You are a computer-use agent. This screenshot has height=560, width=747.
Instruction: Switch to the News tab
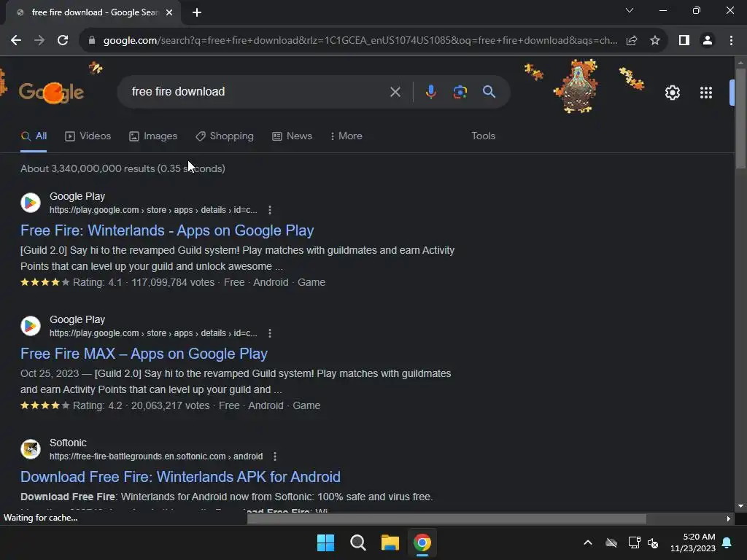292,136
